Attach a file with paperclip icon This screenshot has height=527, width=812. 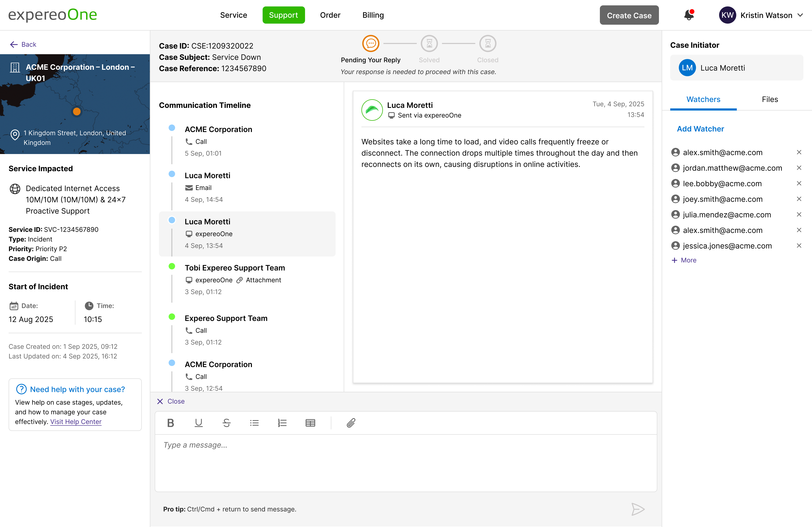tap(351, 423)
